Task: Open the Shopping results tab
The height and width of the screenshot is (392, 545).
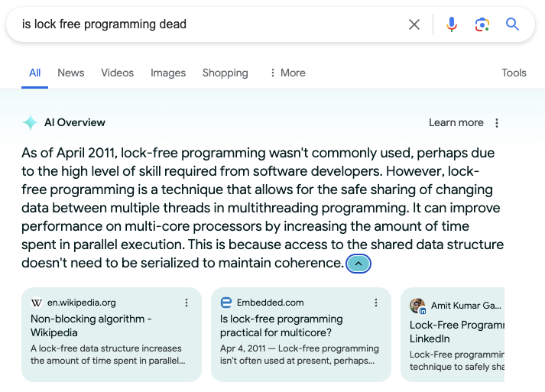Action: [x=225, y=73]
